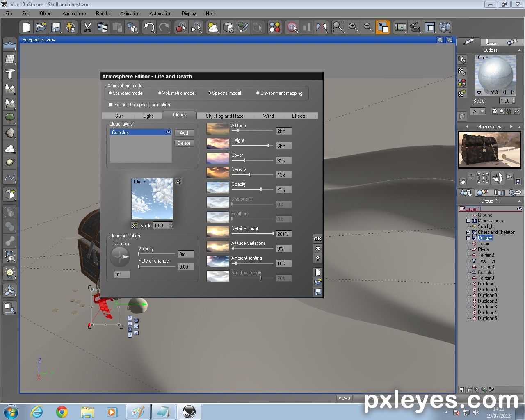Select Cumulus in the layer tree
Screen dimensions: 525x420
(486, 272)
